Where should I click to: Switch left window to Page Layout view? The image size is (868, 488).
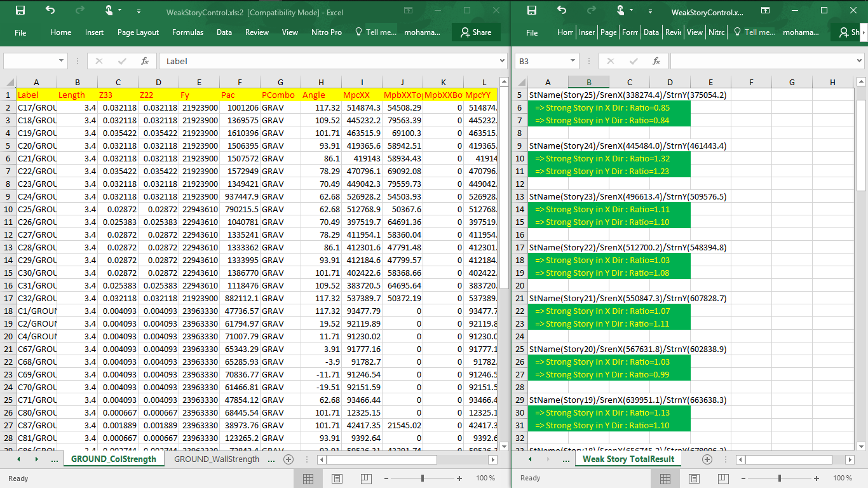(337, 478)
